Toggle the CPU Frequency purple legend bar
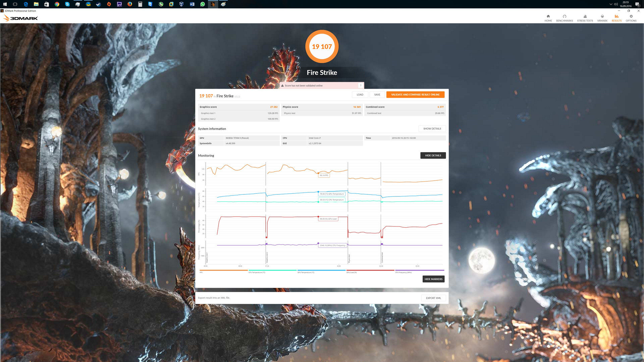The image size is (644, 362). coord(419,270)
